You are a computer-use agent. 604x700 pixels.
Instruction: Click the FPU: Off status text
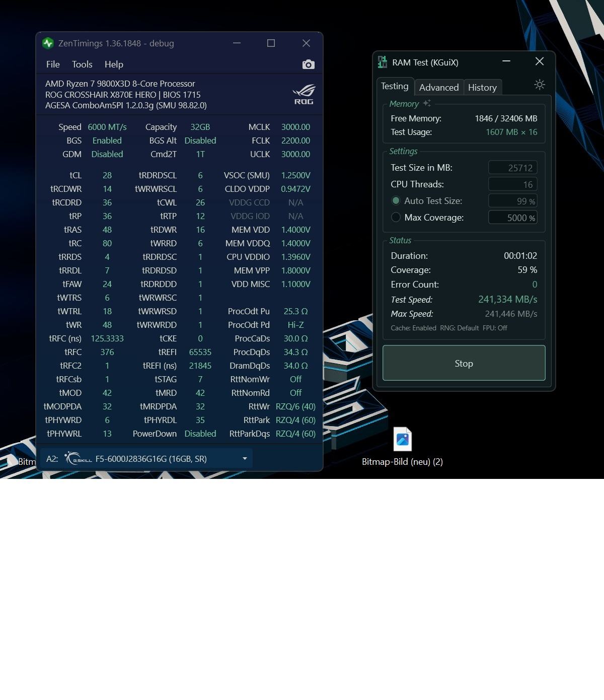(x=495, y=328)
